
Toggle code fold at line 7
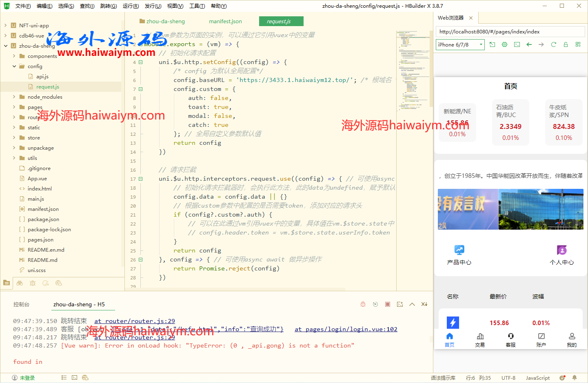click(140, 89)
